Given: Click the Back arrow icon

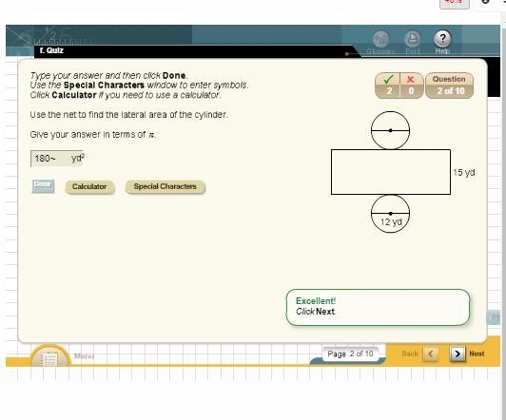Looking at the screenshot, I should (431, 353).
